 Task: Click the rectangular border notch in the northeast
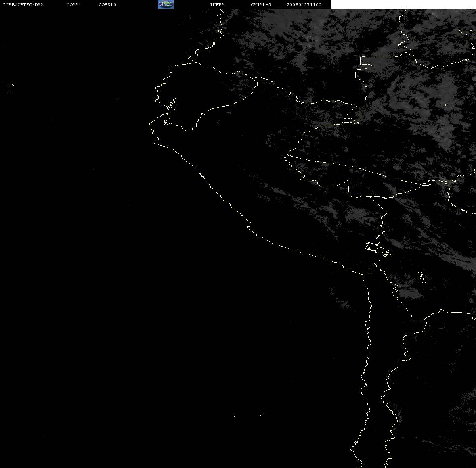click(x=367, y=63)
